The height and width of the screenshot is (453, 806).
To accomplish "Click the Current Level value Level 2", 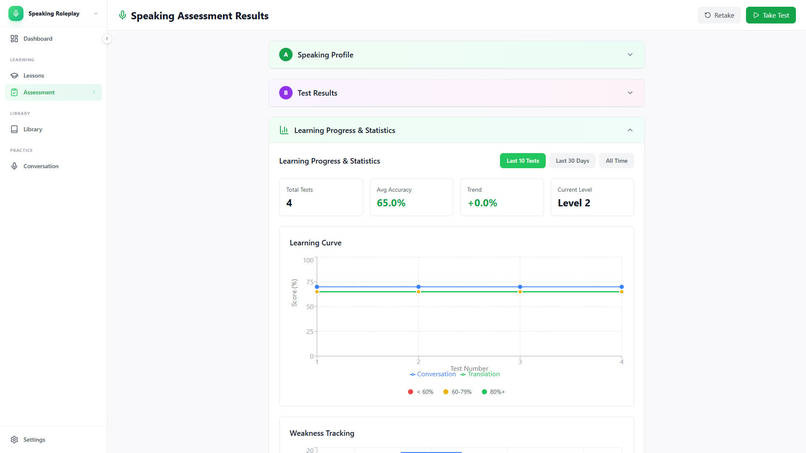I will pos(574,203).
